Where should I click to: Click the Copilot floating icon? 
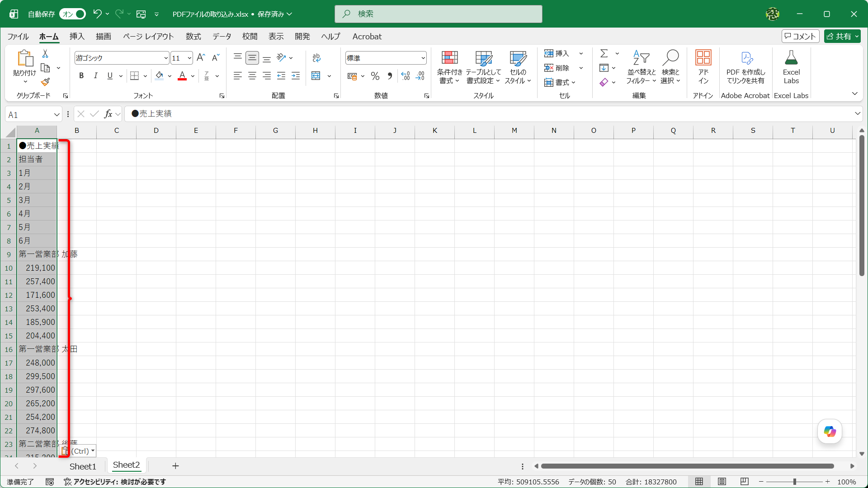pos(830,431)
